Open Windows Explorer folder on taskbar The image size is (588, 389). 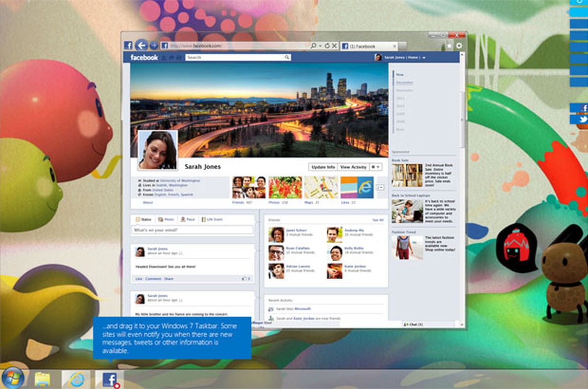pos(43,379)
